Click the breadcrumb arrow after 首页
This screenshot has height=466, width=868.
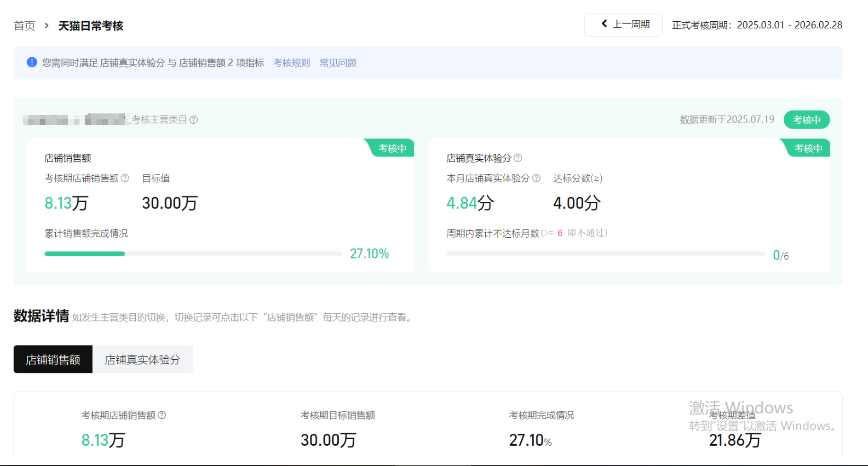[46, 26]
